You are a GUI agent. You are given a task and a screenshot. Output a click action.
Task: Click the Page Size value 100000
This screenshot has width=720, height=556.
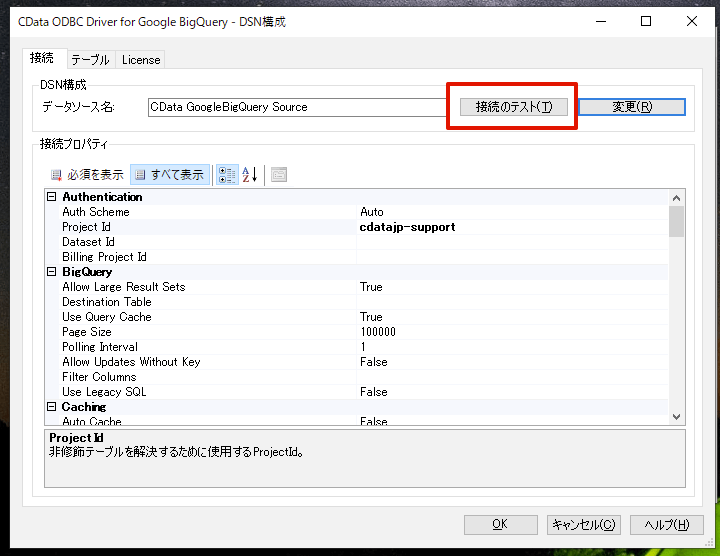378,332
